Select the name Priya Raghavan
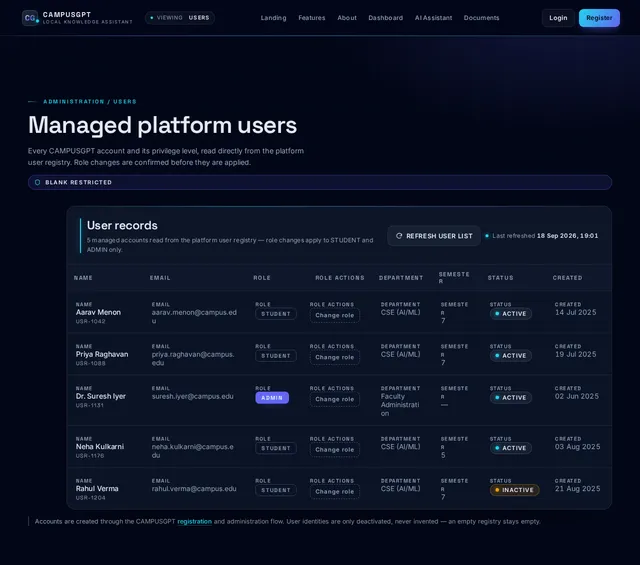The width and height of the screenshot is (640, 565). (102, 354)
